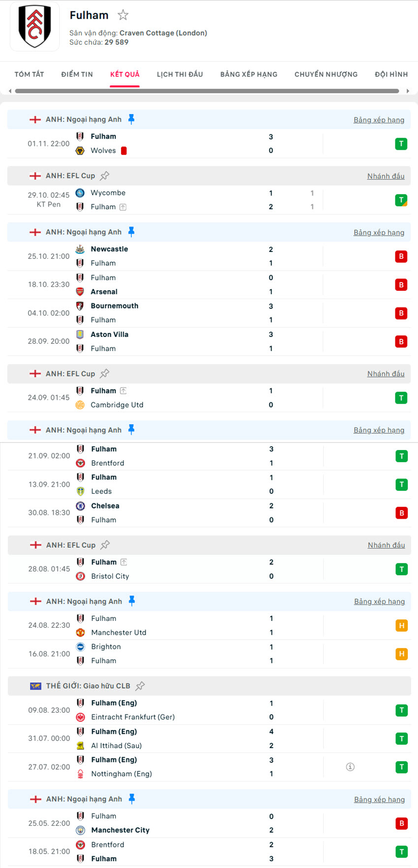Click the world flag beside Giao hữu CLB
Screen dimensions: 418x868
pos(34,686)
